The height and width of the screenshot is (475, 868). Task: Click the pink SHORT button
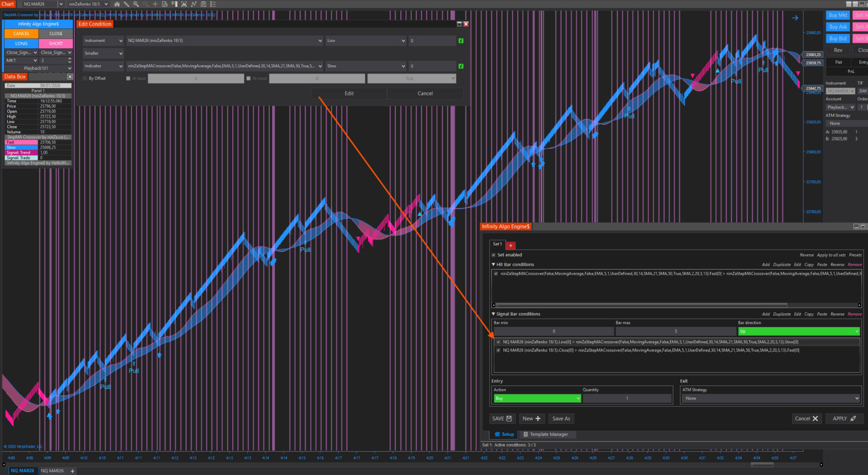pyautogui.click(x=56, y=43)
